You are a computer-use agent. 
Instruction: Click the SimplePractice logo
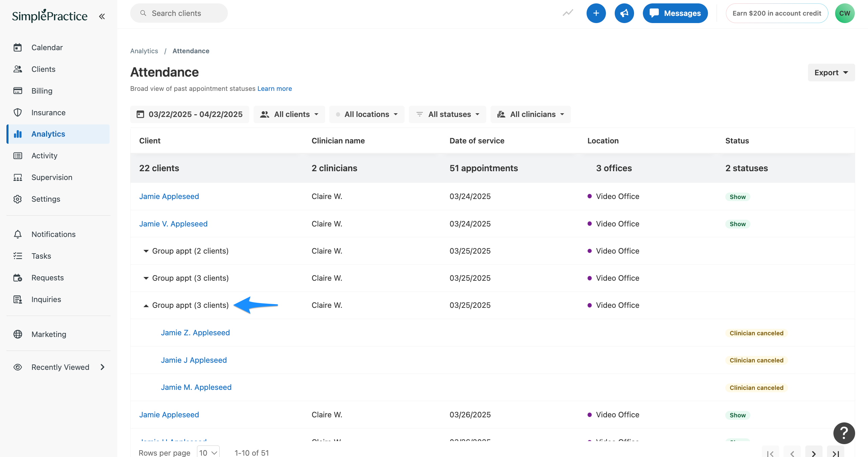pyautogui.click(x=50, y=16)
